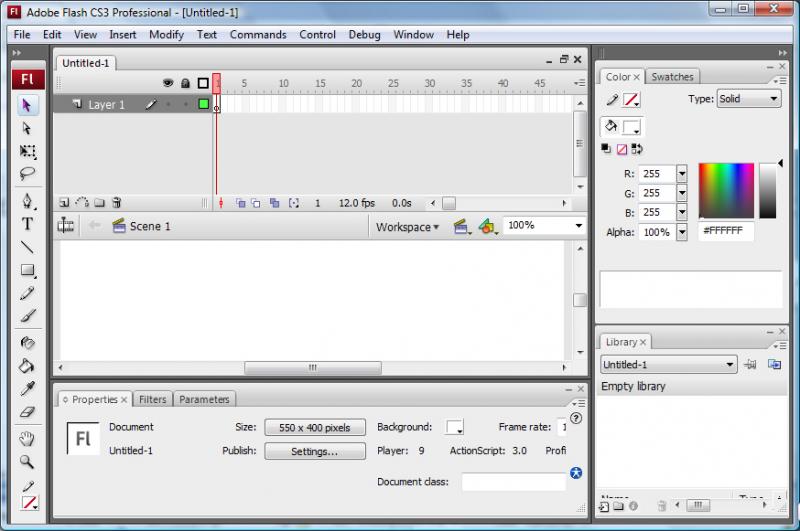The image size is (800, 531).
Task: Click the Fill color swatch in Color panel
Action: point(632,127)
